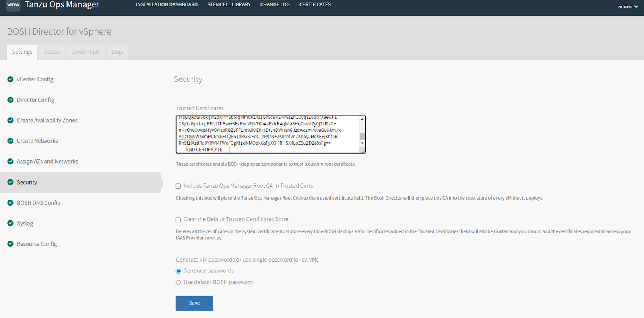
Task: Switch to the Logs tab
Action: point(118,52)
